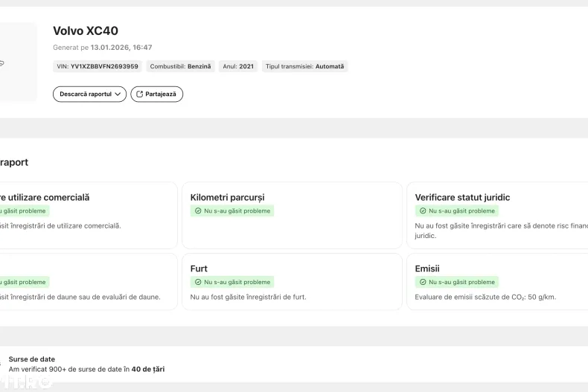Click the checkmark icon under Kilometri parcurși
Screen dimensions: 588x392
tap(198, 211)
